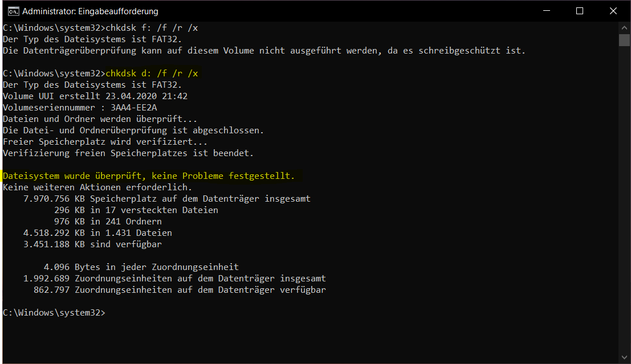Screen dimensions: 631x364
Task: Click the "Volume UUI erstellt 23.04.2020" line
Action: click(x=95, y=96)
